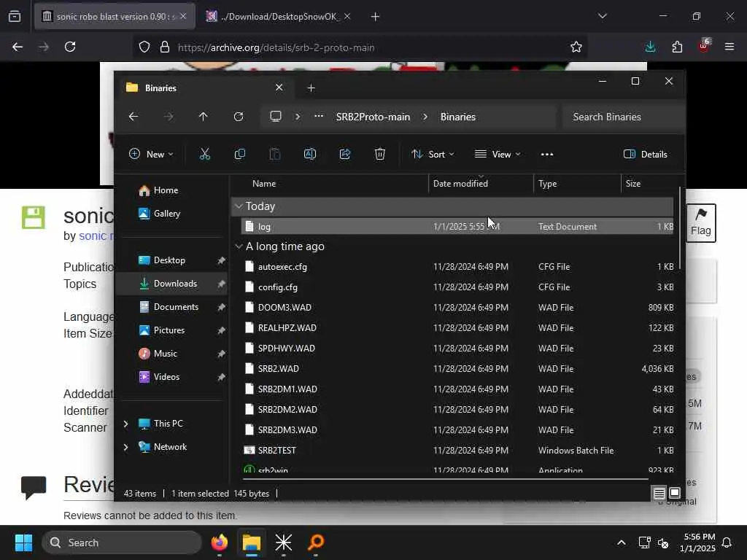
Task: Select the autoexec.cfg file
Action: pos(457,267)
